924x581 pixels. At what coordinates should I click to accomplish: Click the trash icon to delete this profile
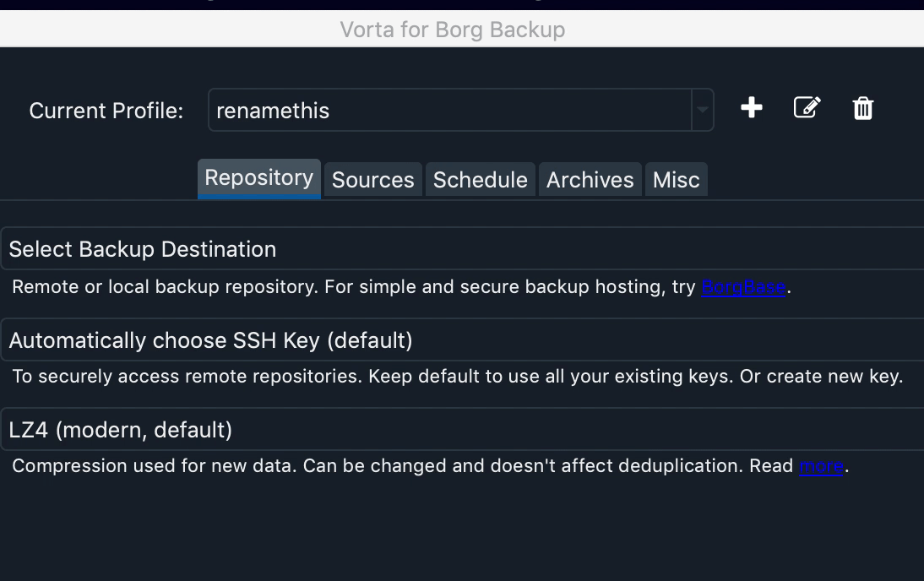tap(862, 108)
